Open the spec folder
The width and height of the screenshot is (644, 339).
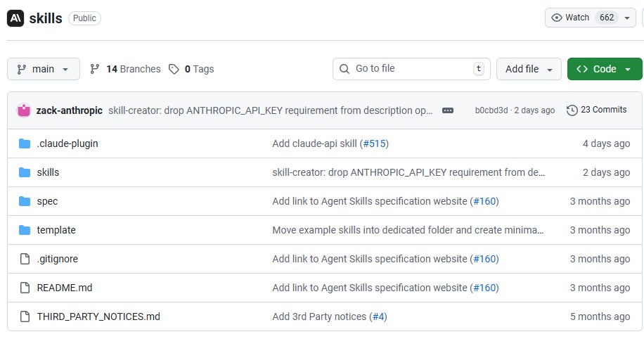47,201
